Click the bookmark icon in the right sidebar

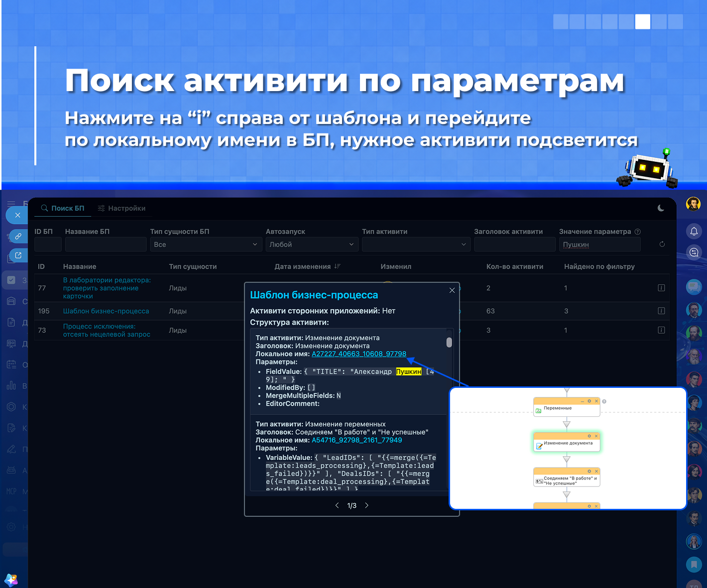click(x=694, y=564)
